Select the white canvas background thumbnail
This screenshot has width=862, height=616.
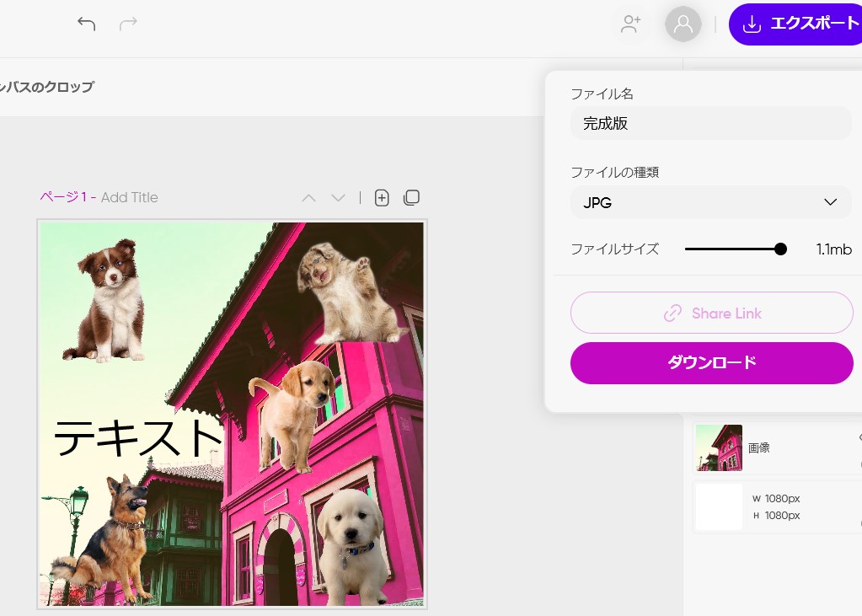pyautogui.click(x=719, y=506)
